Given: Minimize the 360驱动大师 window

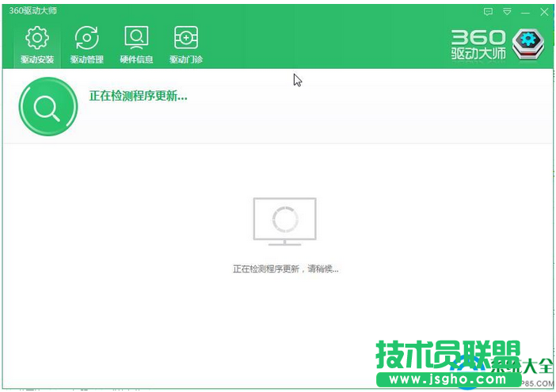Looking at the screenshot, I should (525, 13).
